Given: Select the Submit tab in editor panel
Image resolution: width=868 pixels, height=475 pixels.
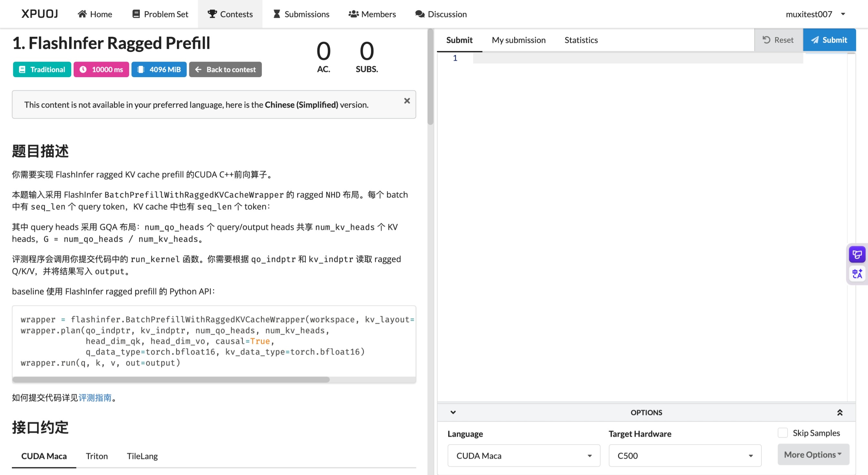Looking at the screenshot, I should (459, 40).
